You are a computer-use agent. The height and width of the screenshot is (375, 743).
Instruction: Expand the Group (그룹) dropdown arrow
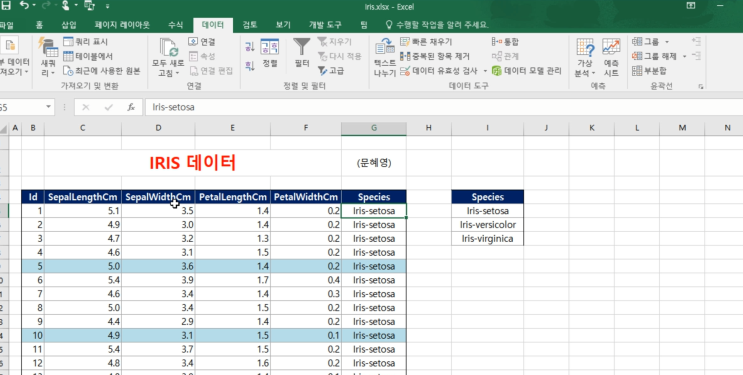(x=667, y=42)
